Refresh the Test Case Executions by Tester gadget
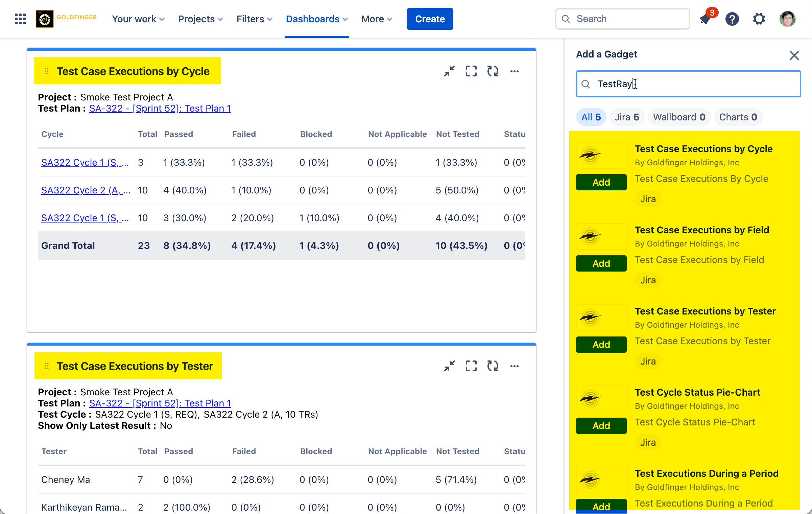812x514 pixels. pyautogui.click(x=493, y=366)
